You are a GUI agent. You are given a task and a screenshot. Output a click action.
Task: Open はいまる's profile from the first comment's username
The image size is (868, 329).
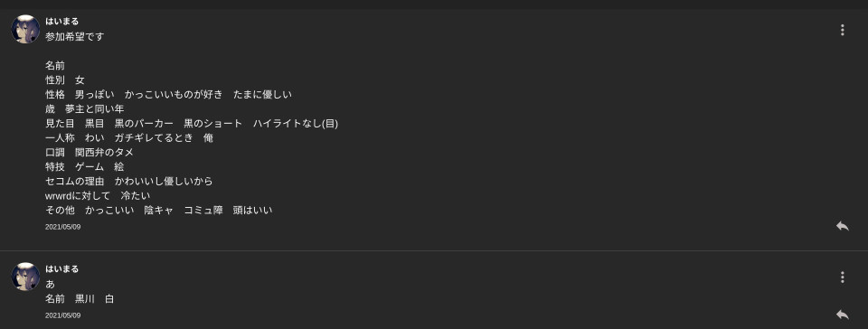tap(62, 22)
